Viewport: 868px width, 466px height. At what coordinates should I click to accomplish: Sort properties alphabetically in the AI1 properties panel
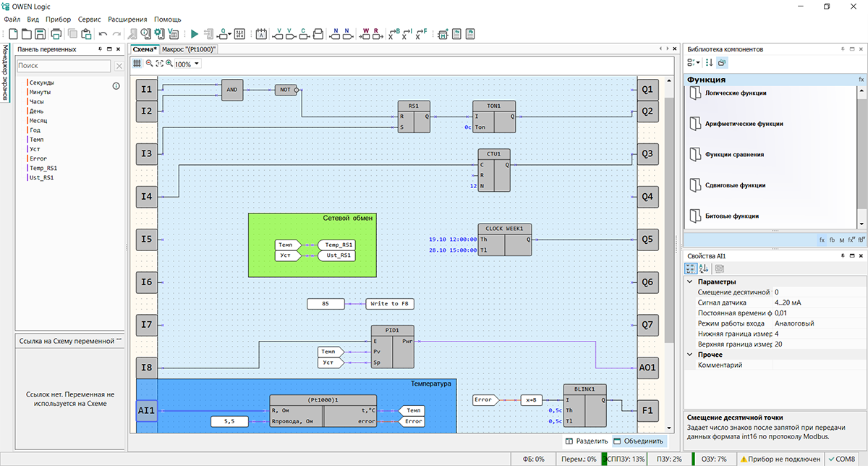point(704,268)
